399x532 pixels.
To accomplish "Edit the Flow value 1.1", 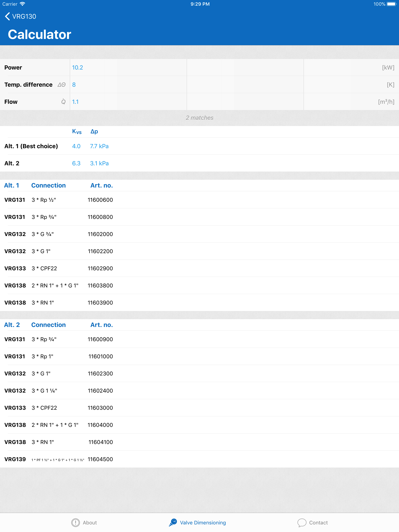I will pos(75,102).
